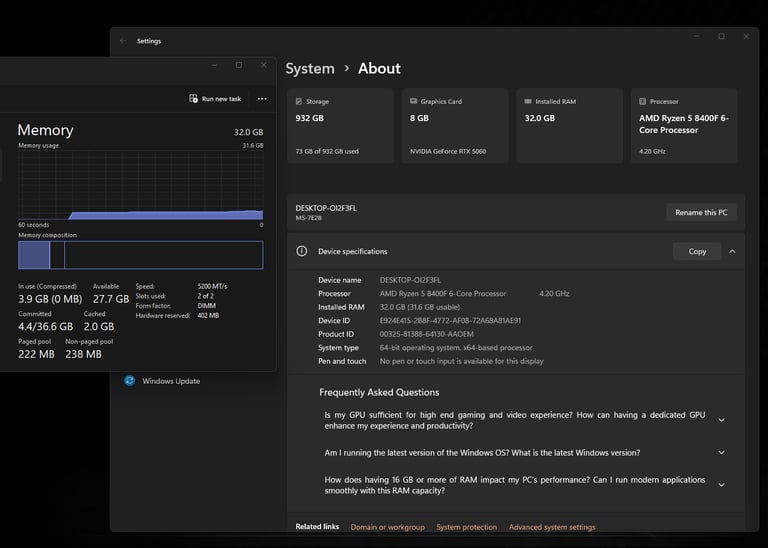
Task: Open the System protection link
Action: tap(466, 527)
